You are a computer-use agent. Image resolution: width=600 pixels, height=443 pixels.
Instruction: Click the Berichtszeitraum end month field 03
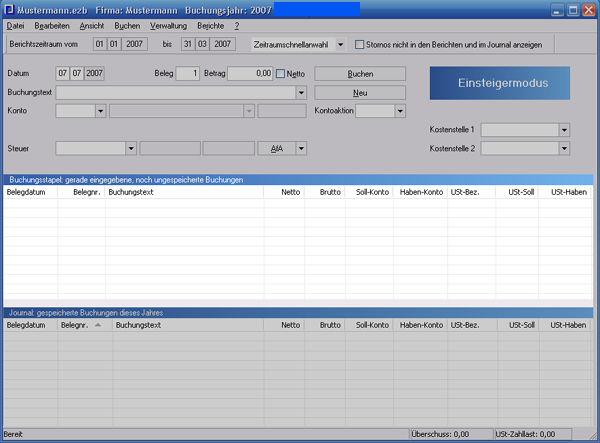point(202,44)
